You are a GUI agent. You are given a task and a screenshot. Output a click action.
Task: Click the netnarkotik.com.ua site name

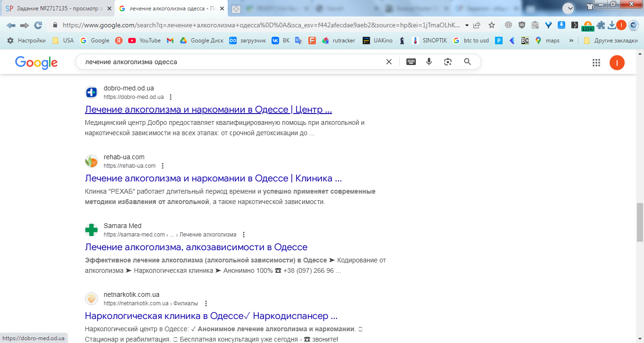point(132,294)
